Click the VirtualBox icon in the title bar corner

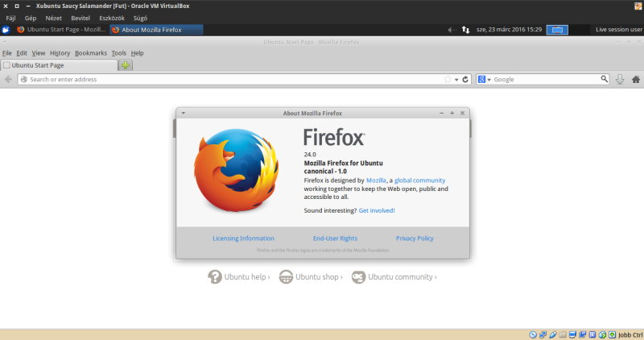click(638, 6)
